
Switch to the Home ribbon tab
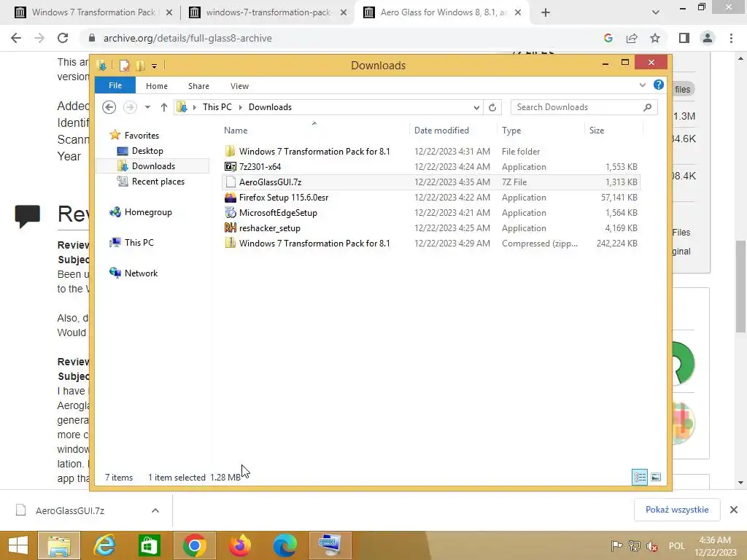[x=157, y=86]
